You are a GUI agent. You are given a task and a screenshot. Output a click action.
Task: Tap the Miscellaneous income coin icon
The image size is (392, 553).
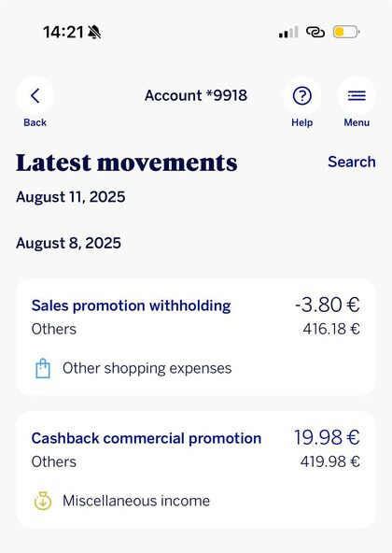[x=43, y=501]
